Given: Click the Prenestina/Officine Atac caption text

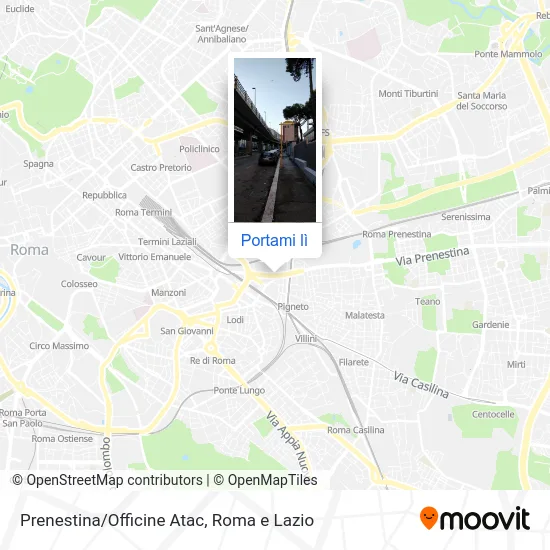Looking at the screenshot, I should (167, 520).
